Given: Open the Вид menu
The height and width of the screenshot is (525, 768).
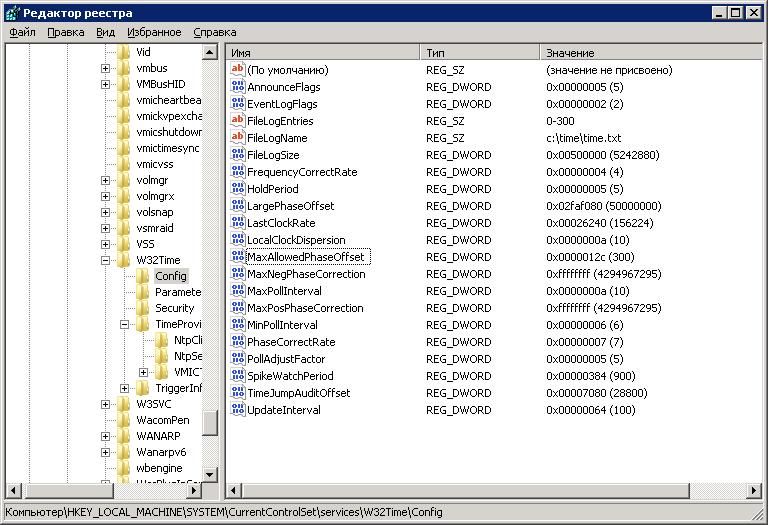Looking at the screenshot, I should click(105, 32).
